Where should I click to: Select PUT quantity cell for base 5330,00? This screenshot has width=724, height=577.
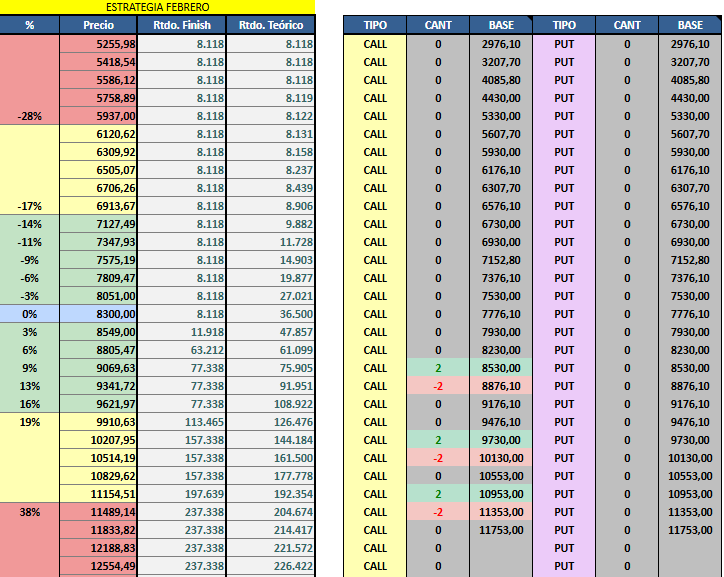click(x=627, y=116)
